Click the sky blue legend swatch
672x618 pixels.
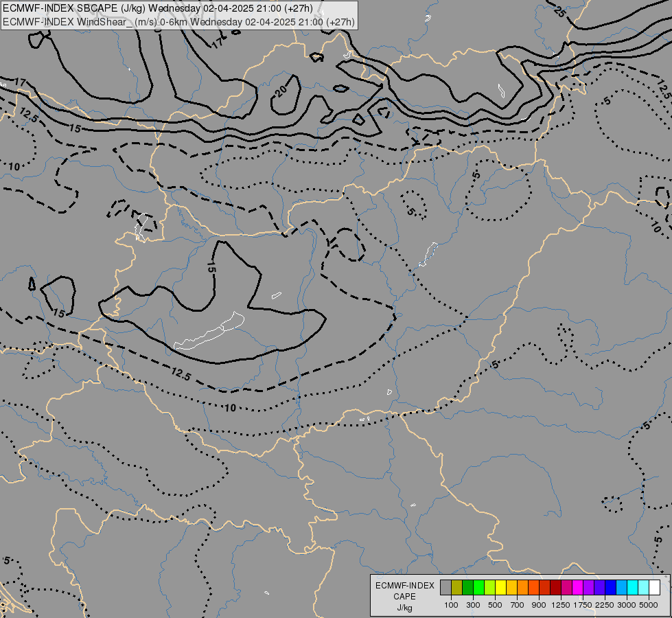click(622, 588)
